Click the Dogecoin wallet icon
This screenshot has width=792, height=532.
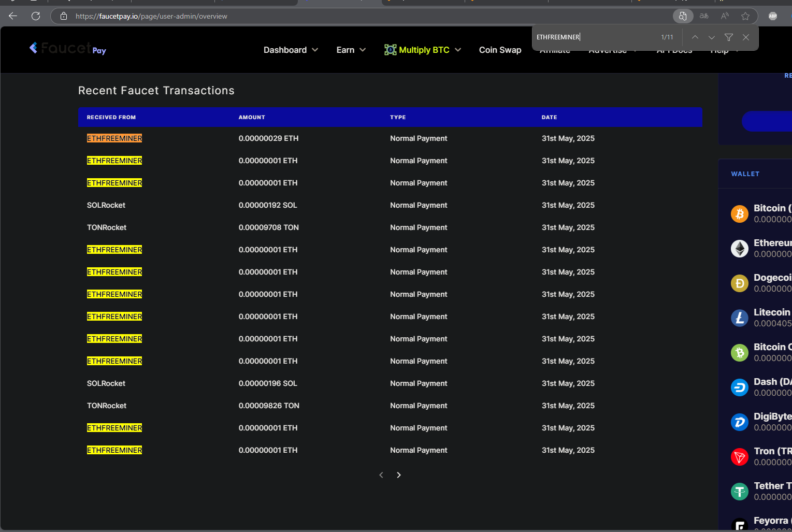pyautogui.click(x=740, y=283)
